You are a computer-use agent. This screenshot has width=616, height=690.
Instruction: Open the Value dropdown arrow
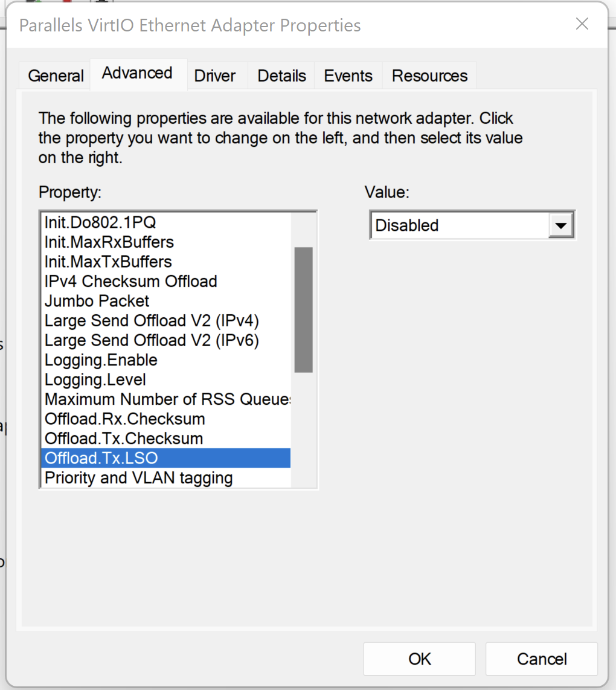tap(561, 226)
